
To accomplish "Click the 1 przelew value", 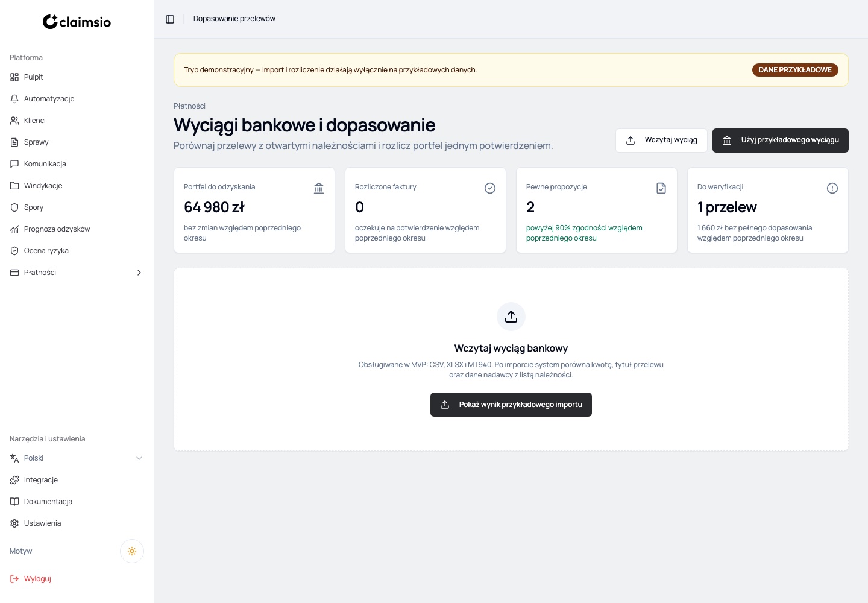I will (x=727, y=207).
